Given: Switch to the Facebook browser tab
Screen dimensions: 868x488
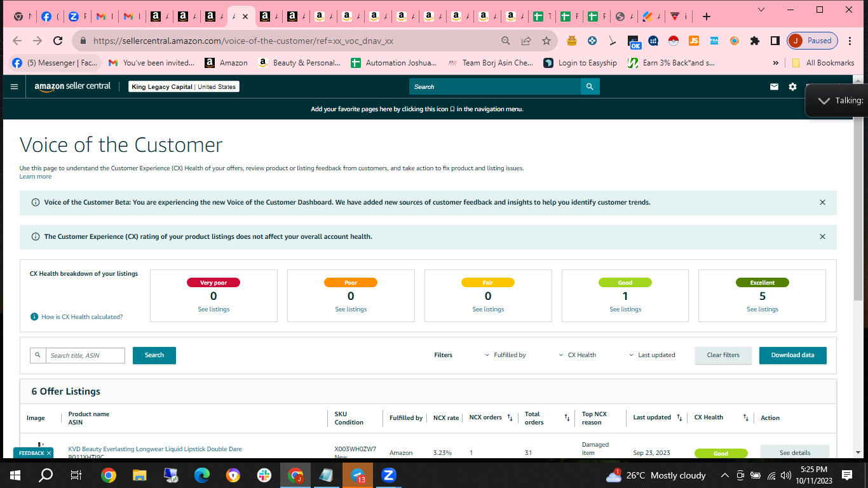Looking at the screenshot, I should point(50,17).
